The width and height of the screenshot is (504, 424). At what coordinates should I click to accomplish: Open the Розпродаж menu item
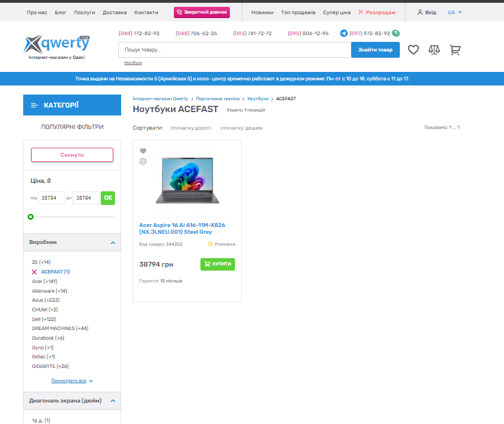coord(377,12)
